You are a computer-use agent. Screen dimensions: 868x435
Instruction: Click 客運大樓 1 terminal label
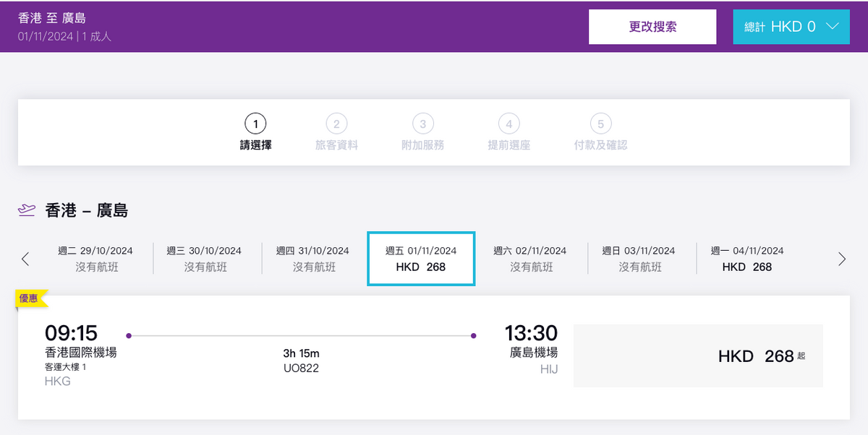[65, 367]
